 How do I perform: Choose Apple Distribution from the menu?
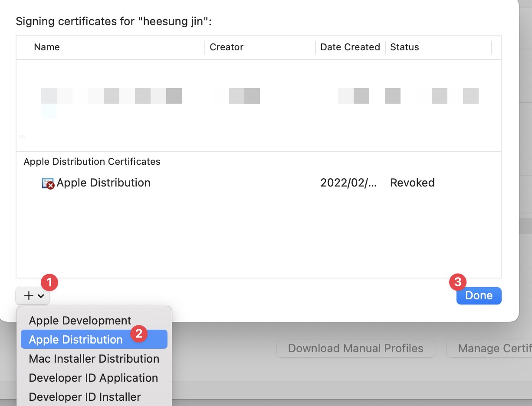(x=94, y=339)
